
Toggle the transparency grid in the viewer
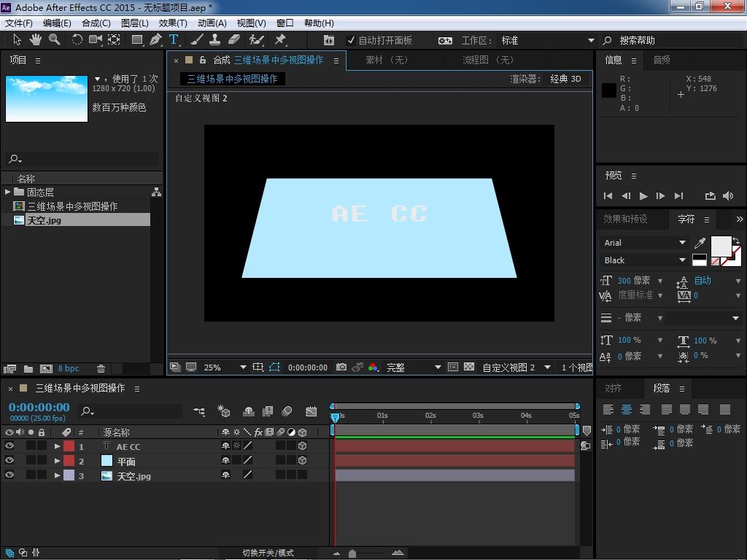pyautogui.click(x=469, y=367)
